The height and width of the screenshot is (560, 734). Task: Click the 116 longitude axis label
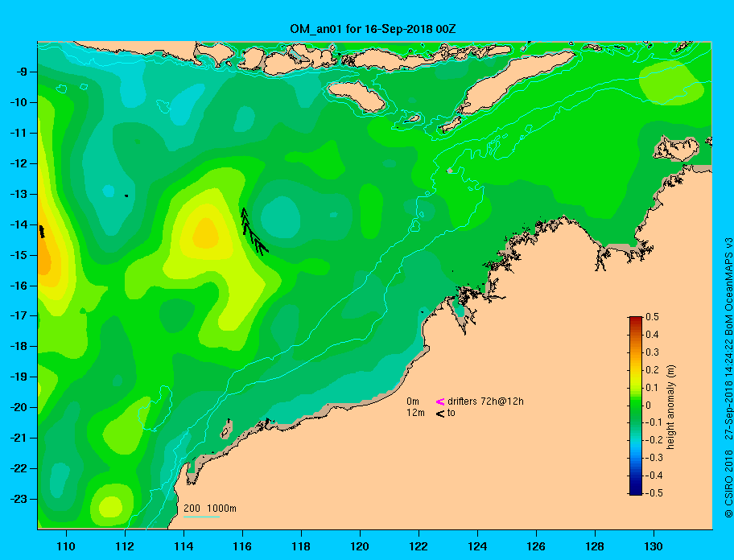(242, 546)
